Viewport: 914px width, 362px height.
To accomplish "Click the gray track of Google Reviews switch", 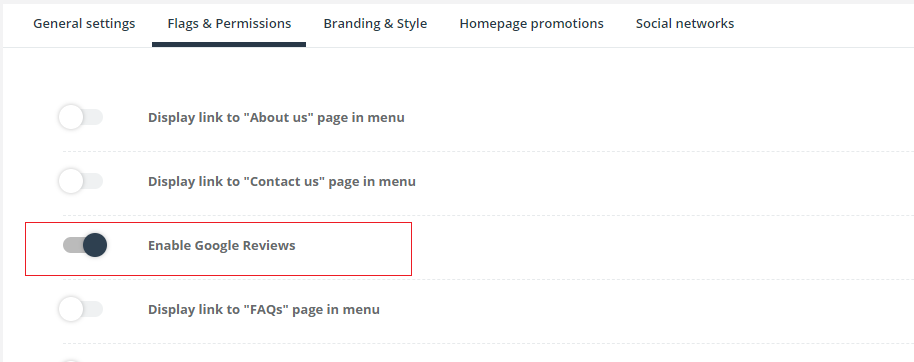I will coord(72,245).
